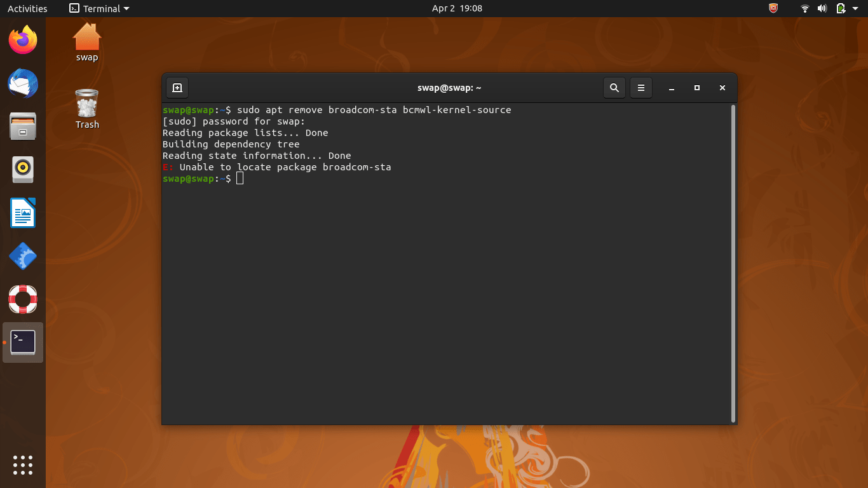Open the Files manager in the dock
868x488 pixels.
23,126
